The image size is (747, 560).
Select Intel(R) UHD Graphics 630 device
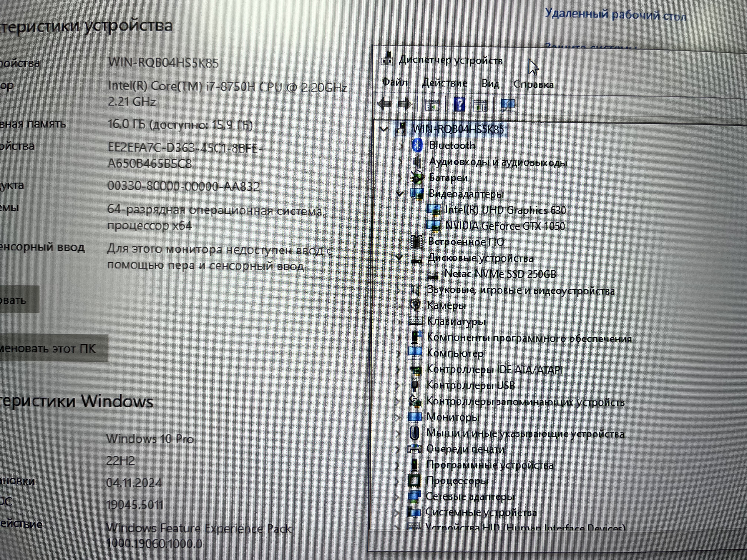point(505,210)
